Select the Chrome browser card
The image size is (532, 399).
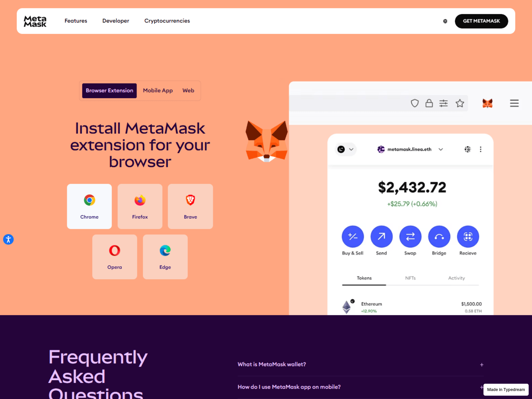(x=89, y=206)
